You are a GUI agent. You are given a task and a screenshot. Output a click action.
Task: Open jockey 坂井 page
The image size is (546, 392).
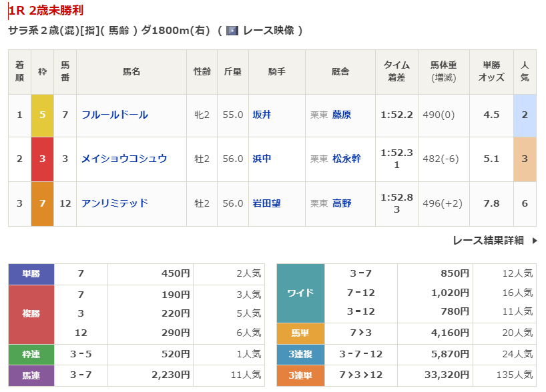click(262, 115)
